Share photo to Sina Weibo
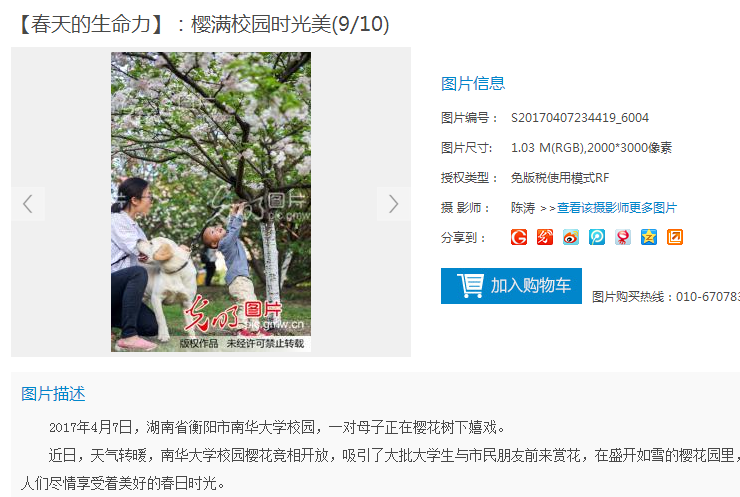The width and height of the screenshot is (740, 497). 571,237
